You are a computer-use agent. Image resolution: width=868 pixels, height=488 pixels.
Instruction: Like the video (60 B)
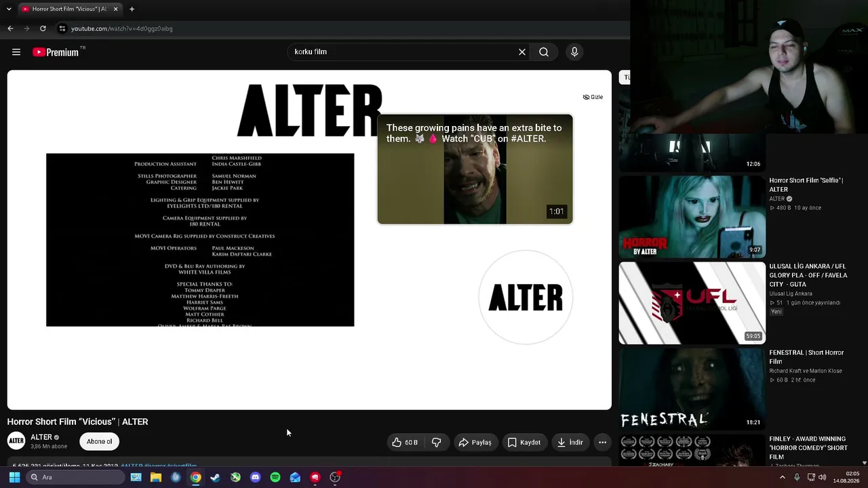click(405, 443)
